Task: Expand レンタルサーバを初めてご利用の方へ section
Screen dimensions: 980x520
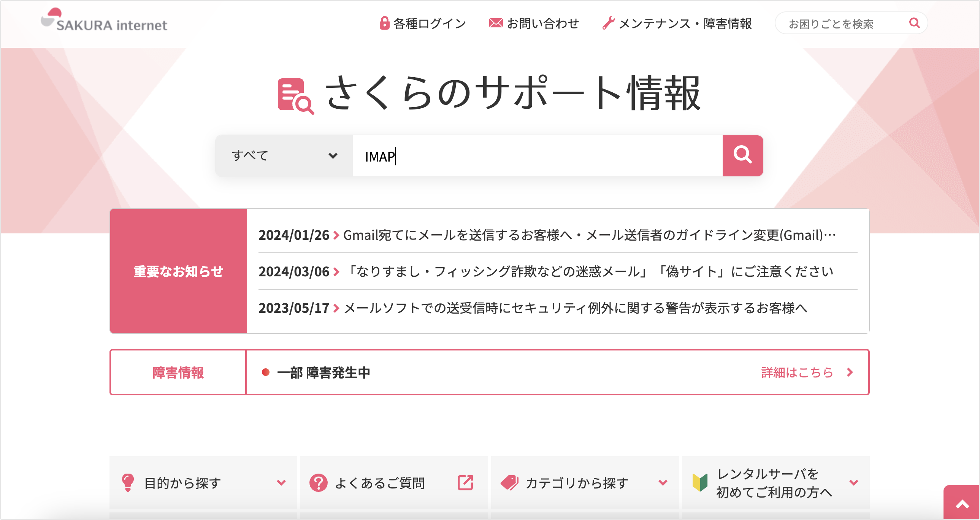Action: pyautogui.click(x=775, y=482)
